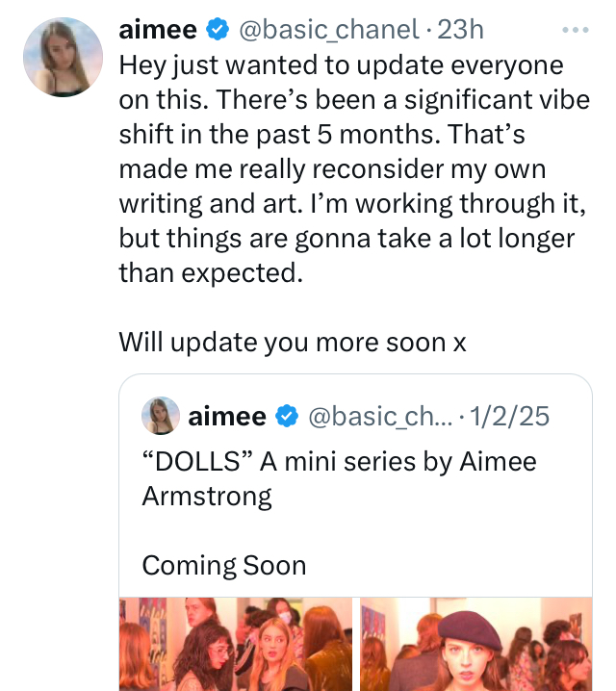Click the bold aimee display name
This screenshot has height=691, width=616.
click(x=158, y=30)
